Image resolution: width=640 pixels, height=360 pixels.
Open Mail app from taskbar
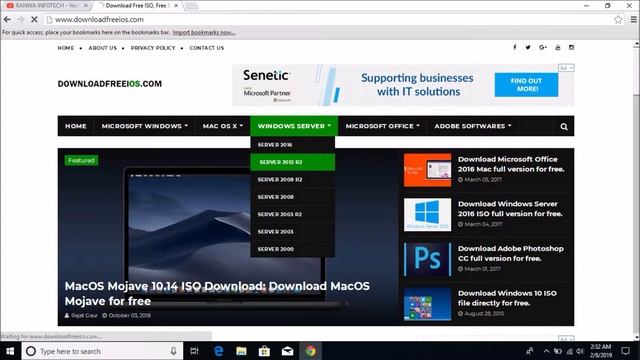(x=287, y=351)
